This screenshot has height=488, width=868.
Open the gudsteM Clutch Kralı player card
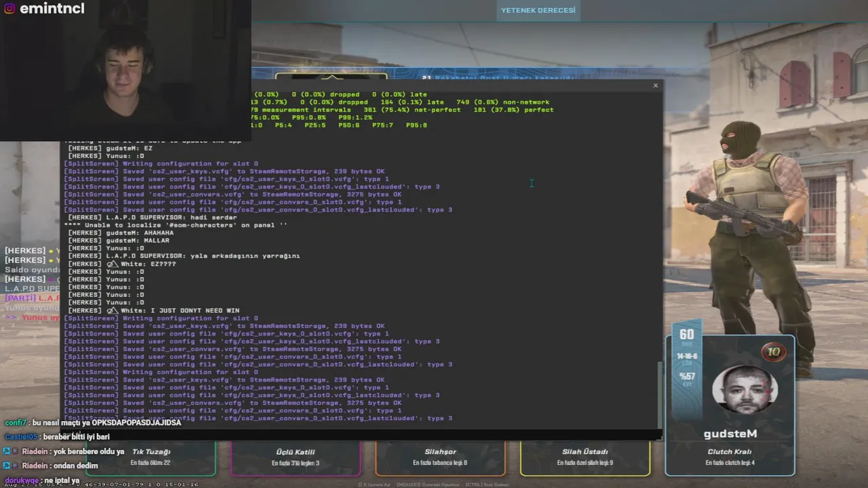pos(730,405)
